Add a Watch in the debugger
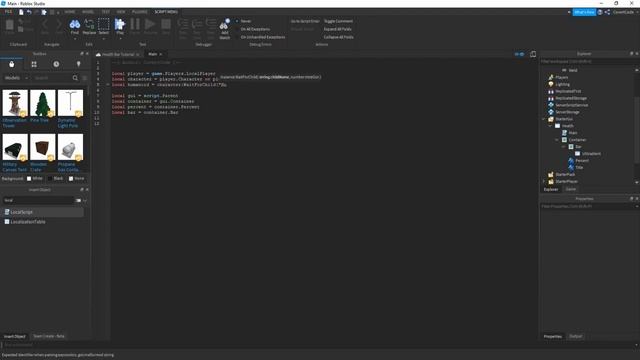Image resolution: width=640 pixels, height=360 pixels. (x=224, y=29)
